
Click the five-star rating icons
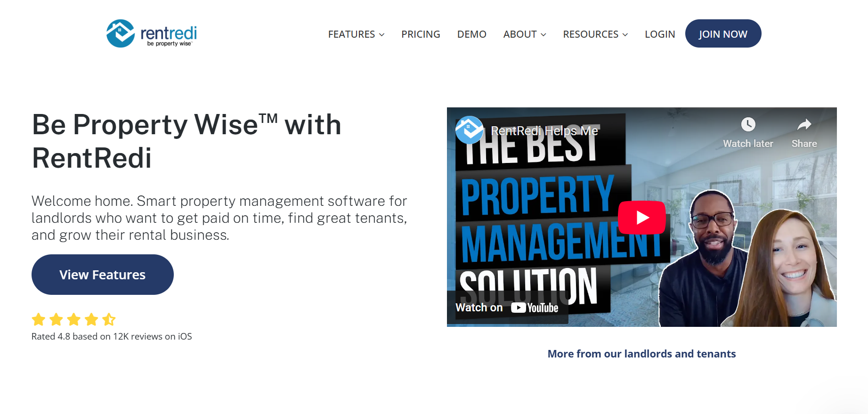(x=73, y=319)
